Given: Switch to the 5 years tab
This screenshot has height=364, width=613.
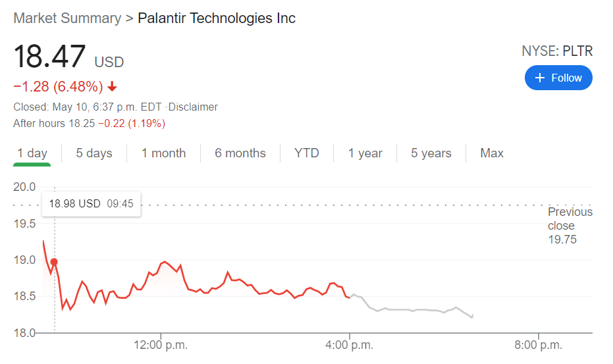Looking at the screenshot, I should [431, 153].
